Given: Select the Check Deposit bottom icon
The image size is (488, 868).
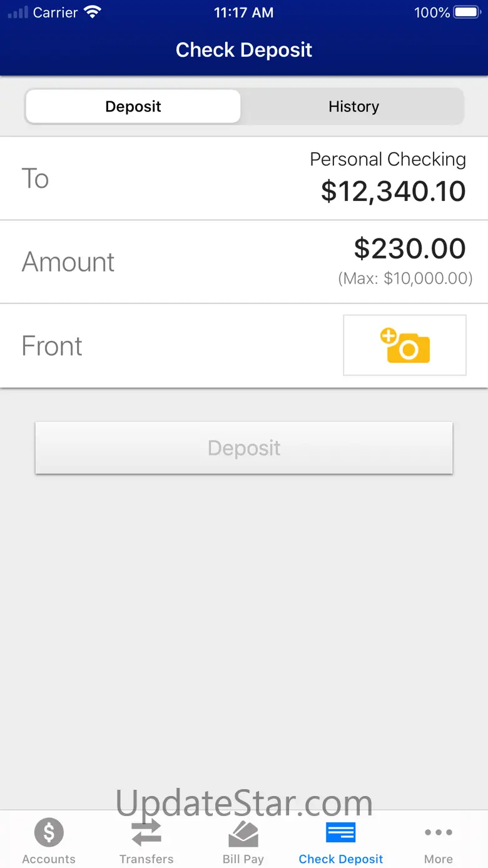Looking at the screenshot, I should click(341, 833).
